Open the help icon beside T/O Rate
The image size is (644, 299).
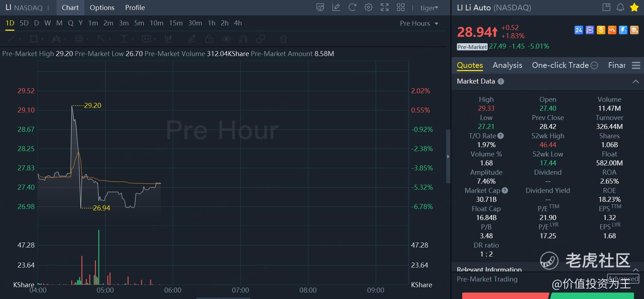pos(501,136)
